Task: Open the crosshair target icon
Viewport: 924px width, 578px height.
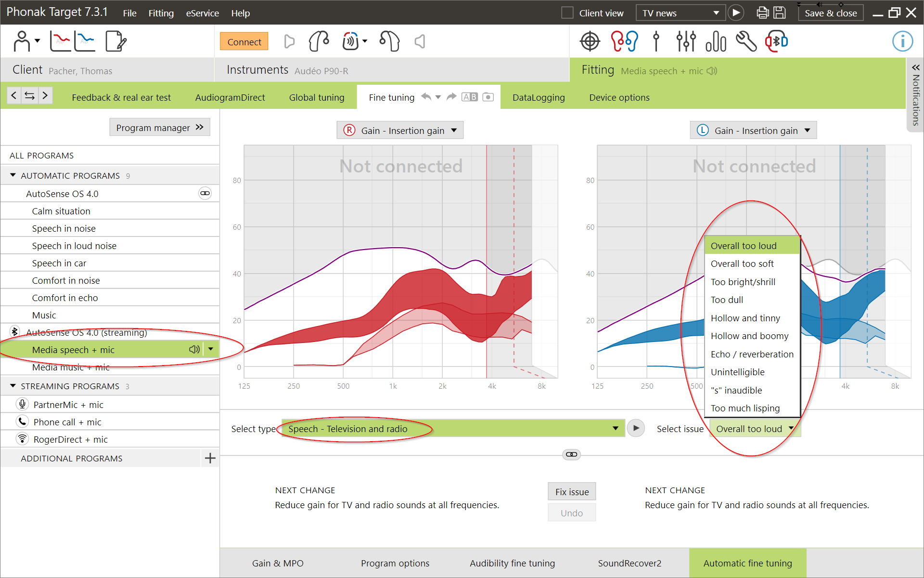Action: point(590,41)
